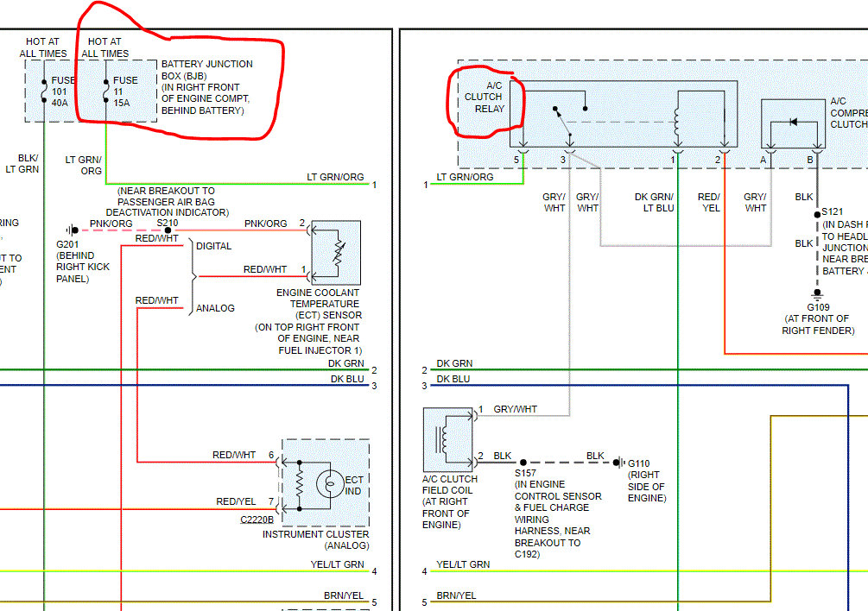Select the diode symbol in the A/C compressor clutch box
Screen dimensions: 868x611
click(x=793, y=122)
